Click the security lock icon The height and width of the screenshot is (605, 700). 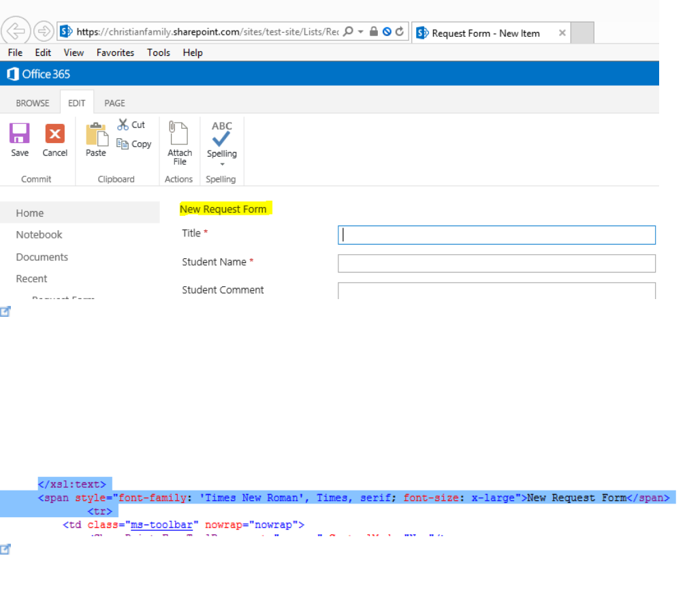(374, 31)
